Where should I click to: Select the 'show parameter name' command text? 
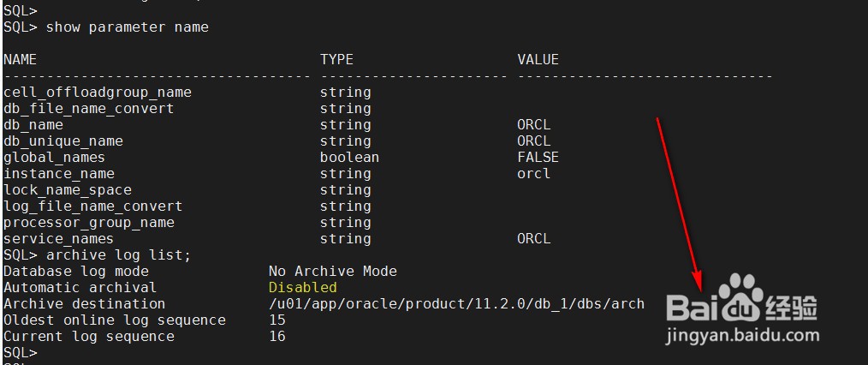(128, 27)
